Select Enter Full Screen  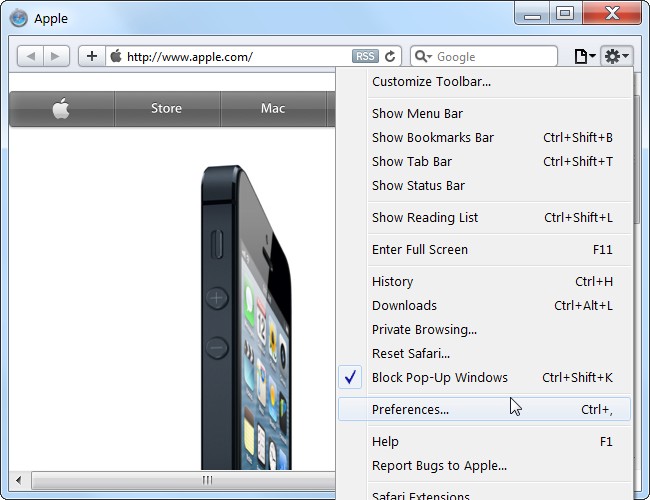pyautogui.click(x=484, y=250)
